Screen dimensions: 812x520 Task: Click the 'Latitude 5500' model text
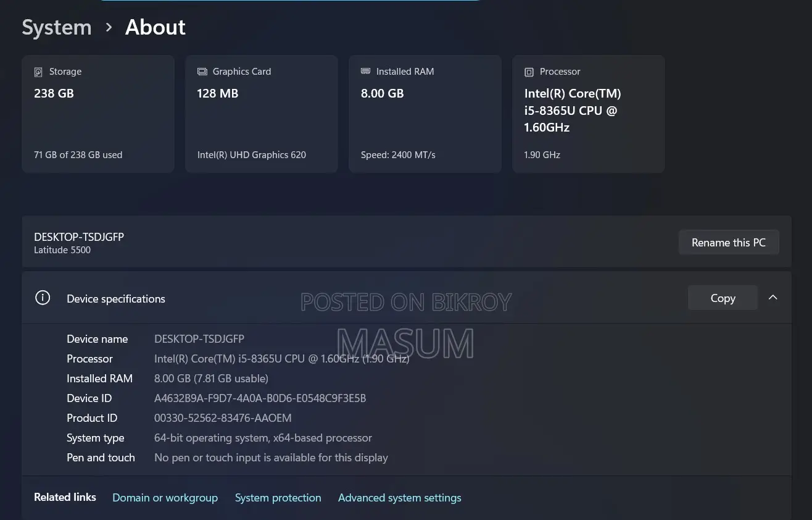click(x=62, y=250)
